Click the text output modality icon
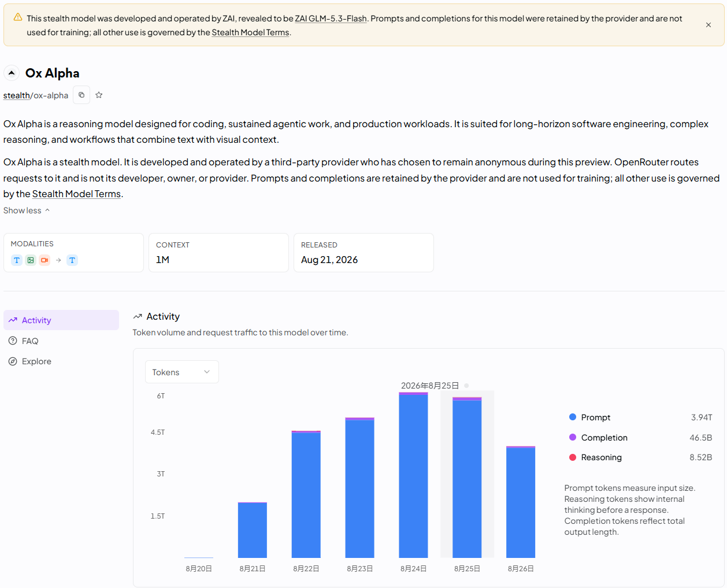Image resolution: width=727 pixels, height=588 pixels. 72,260
